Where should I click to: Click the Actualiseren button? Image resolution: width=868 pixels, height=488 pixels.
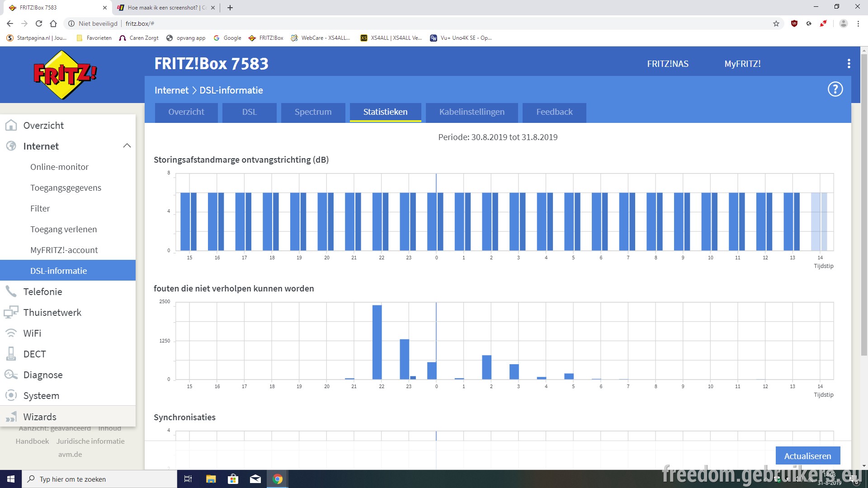click(x=807, y=456)
